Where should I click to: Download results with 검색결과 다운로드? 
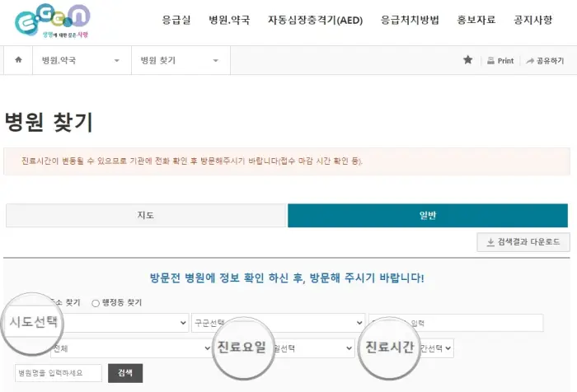[523, 242]
